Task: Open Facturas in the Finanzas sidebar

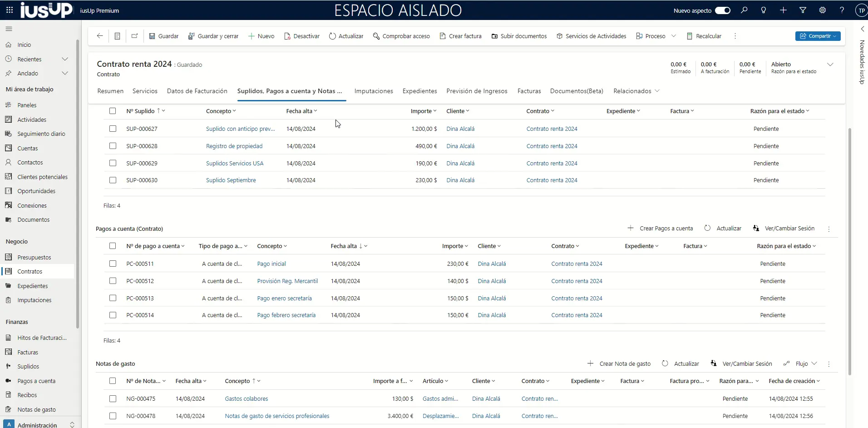Action: tap(28, 352)
